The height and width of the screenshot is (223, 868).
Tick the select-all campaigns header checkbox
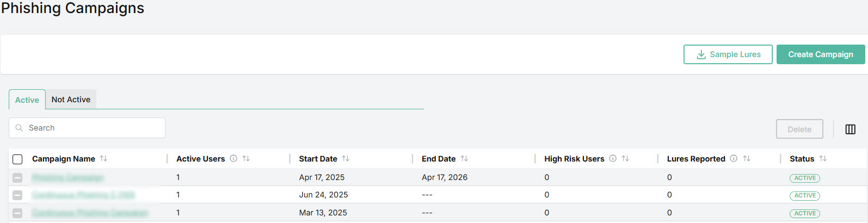click(17, 159)
